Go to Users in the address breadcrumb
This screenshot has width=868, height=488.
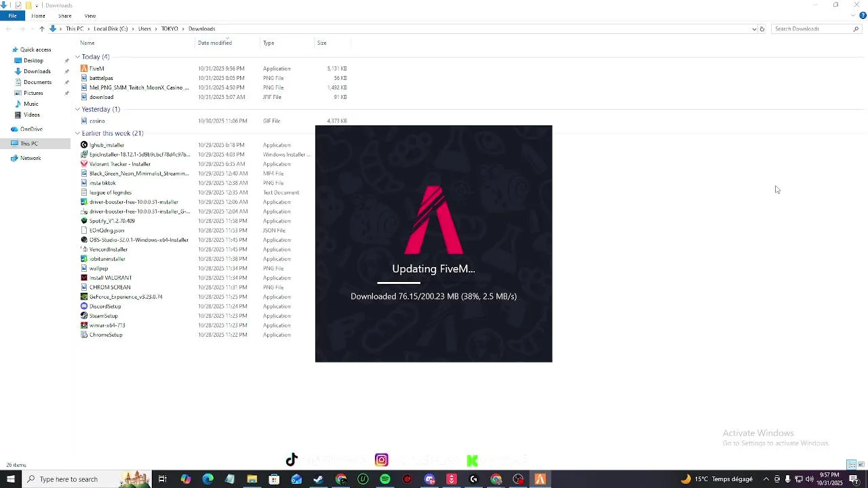pos(144,29)
